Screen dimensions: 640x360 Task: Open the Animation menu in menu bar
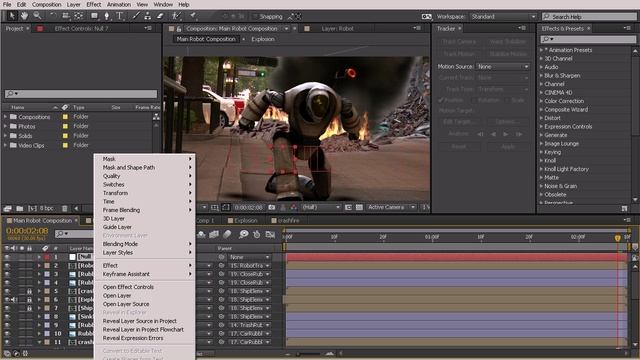click(119, 4)
